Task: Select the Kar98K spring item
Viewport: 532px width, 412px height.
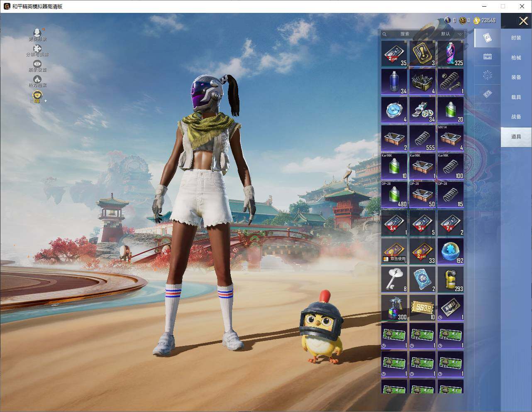Action: (x=451, y=167)
